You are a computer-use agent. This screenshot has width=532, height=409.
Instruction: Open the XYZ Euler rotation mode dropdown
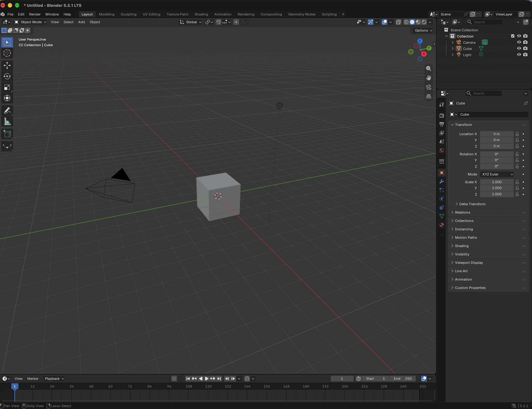pyautogui.click(x=497, y=174)
